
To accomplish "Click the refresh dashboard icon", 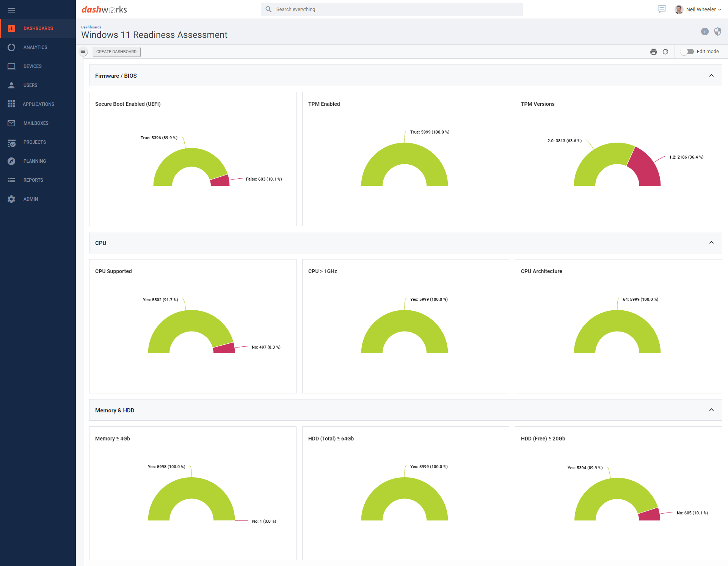I will (665, 52).
